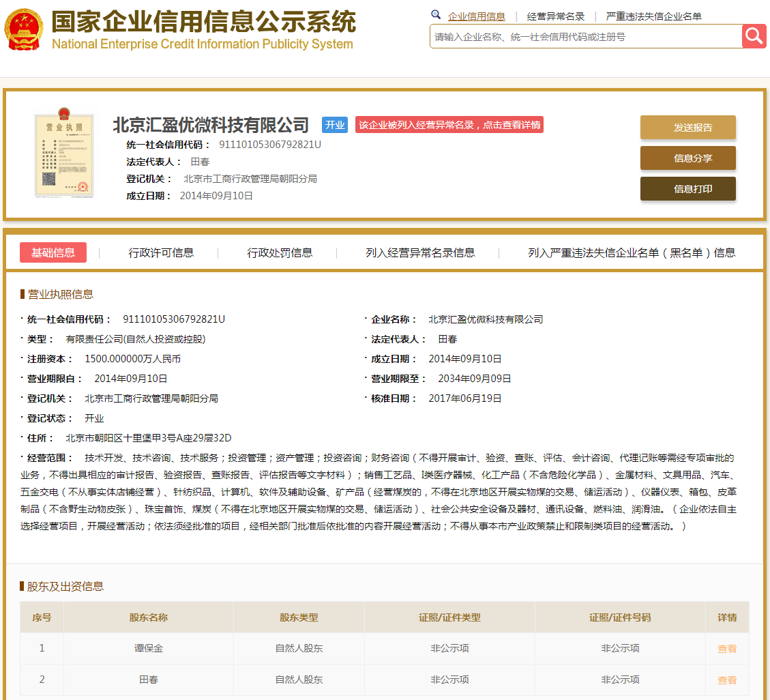The image size is (770, 700).
Task: Switch to the 行政许可信息 tab
Action: tap(161, 252)
